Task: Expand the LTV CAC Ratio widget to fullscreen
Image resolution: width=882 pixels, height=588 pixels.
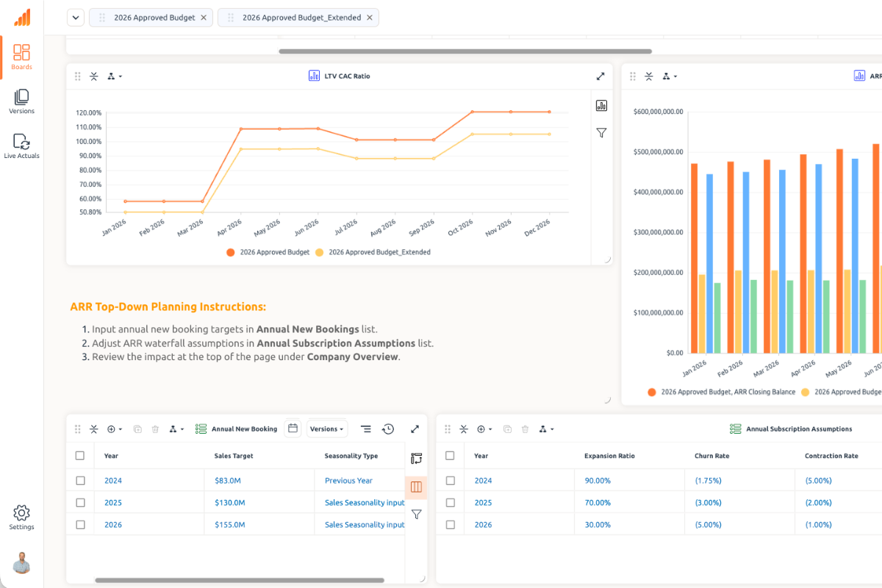Action: point(600,76)
